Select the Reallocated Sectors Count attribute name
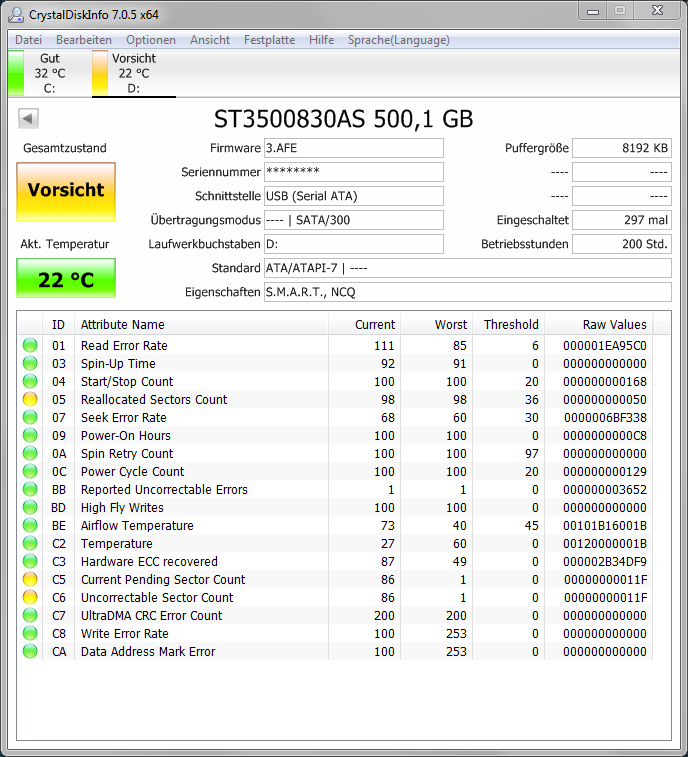The height and width of the screenshot is (757, 688). [x=154, y=400]
